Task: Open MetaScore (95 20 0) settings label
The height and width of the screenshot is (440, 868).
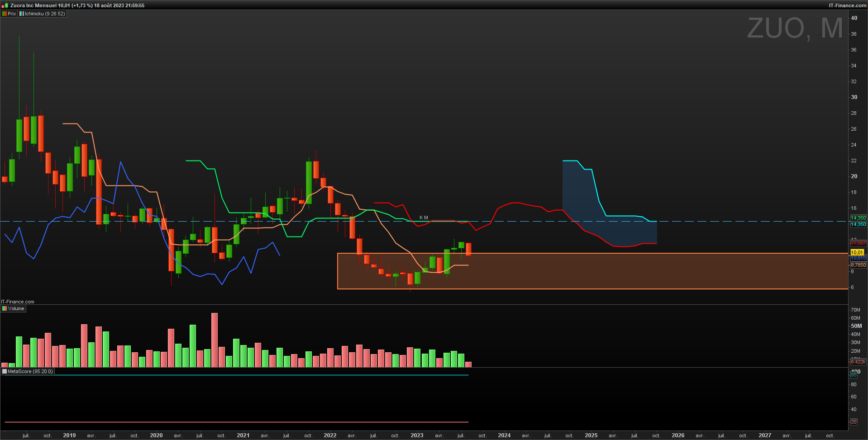Action: click(x=30, y=371)
